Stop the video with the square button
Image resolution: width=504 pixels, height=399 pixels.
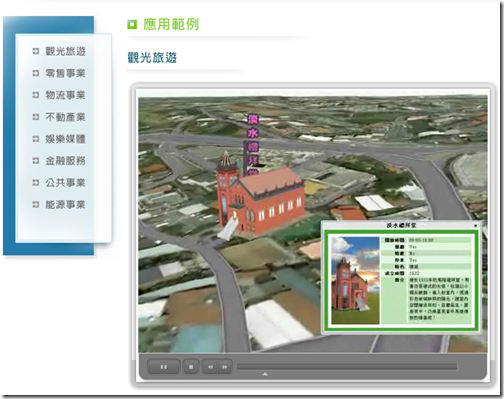pyautogui.click(x=191, y=367)
